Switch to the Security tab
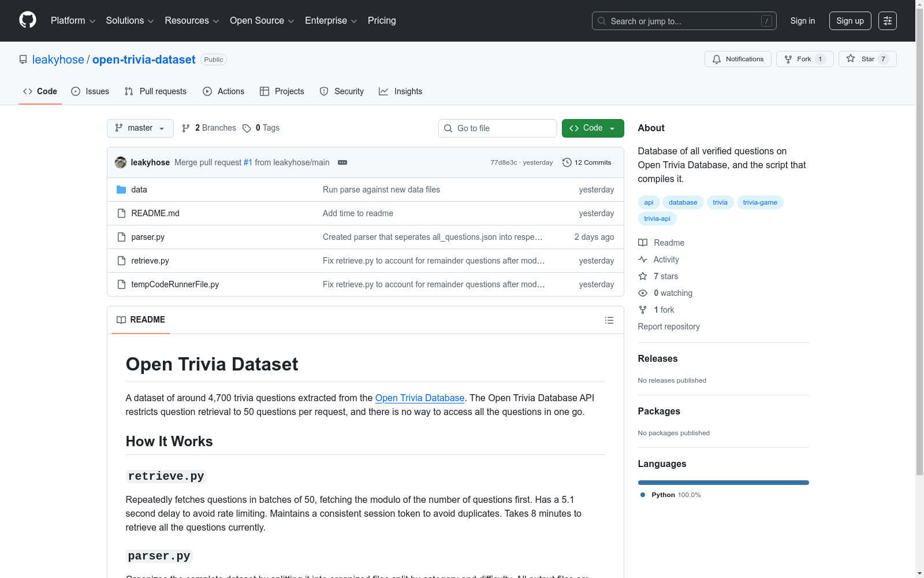Image resolution: width=924 pixels, height=578 pixels. [342, 91]
